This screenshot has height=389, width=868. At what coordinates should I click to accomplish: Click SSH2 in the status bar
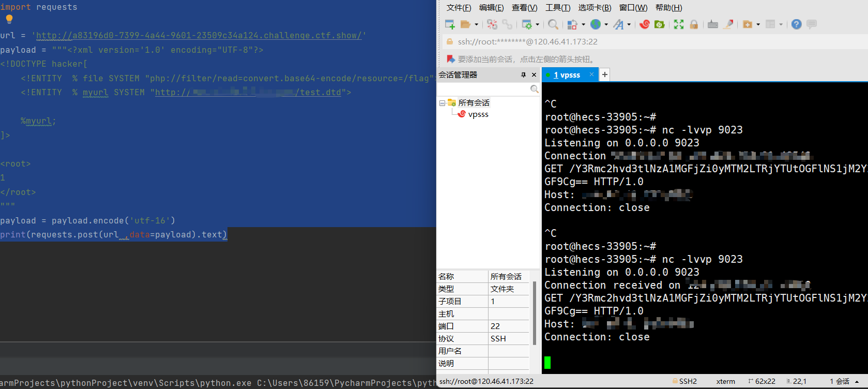click(684, 381)
